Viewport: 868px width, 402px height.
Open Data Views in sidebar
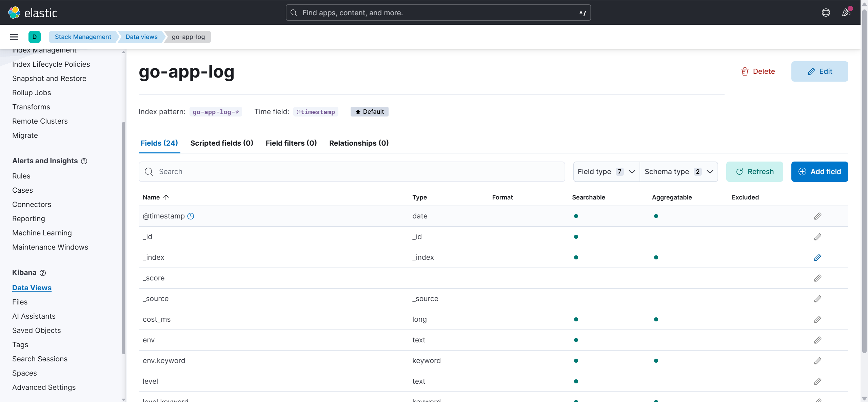(x=32, y=288)
